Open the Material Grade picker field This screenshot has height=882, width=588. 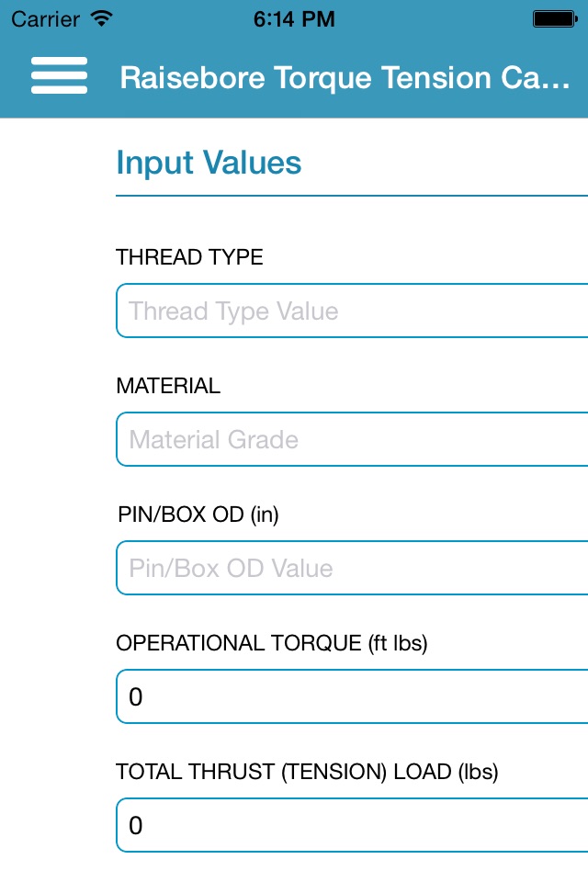[x=352, y=439]
